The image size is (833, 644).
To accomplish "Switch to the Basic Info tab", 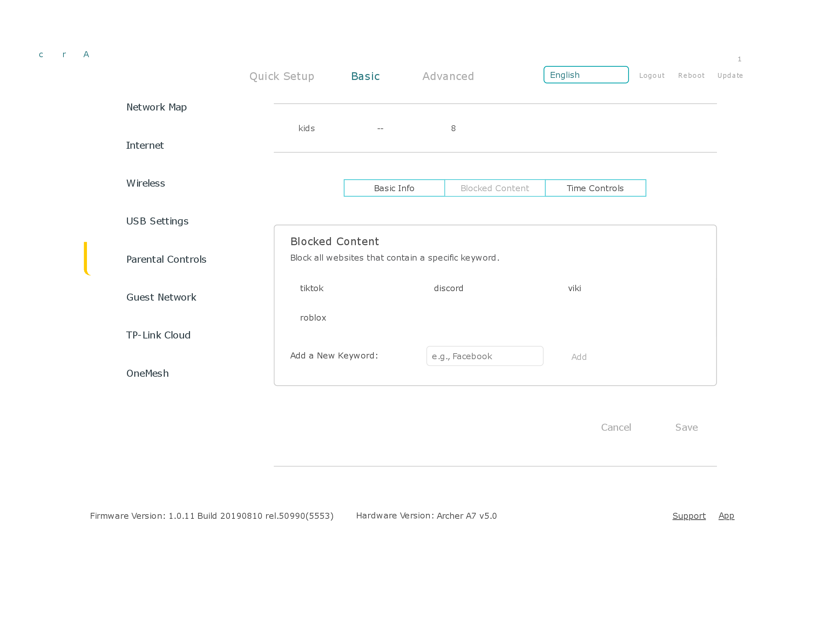I will tap(394, 188).
